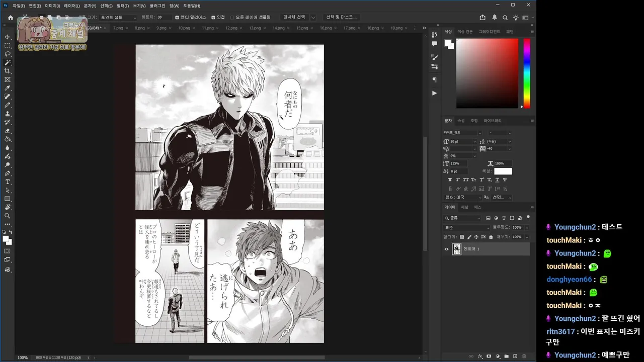Toggle Quick Mask mode icon
Screen dimensions: 644x362
8,251
